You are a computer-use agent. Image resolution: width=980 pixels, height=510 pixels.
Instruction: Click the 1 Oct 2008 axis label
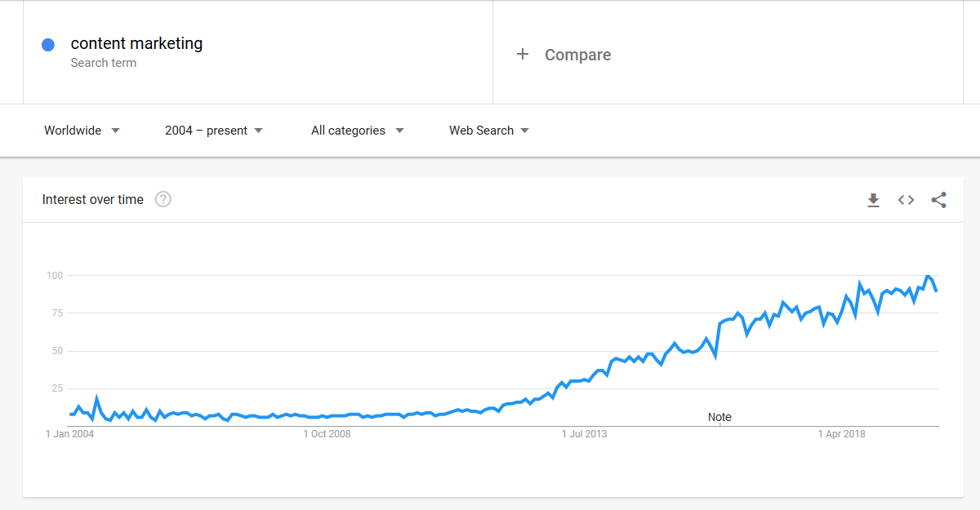[327, 434]
